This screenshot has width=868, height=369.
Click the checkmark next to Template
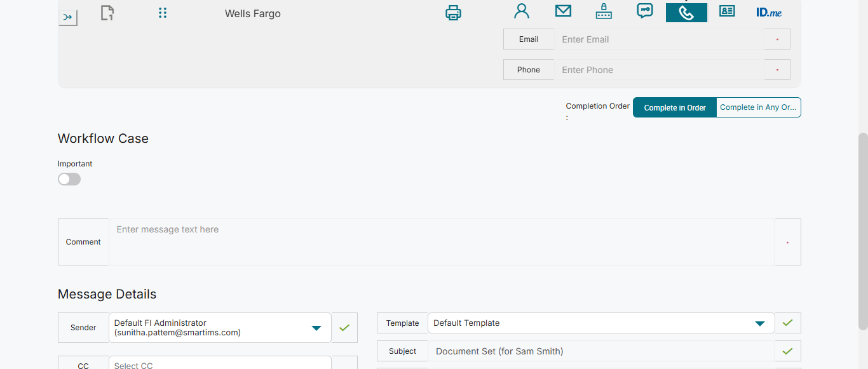pyautogui.click(x=788, y=323)
